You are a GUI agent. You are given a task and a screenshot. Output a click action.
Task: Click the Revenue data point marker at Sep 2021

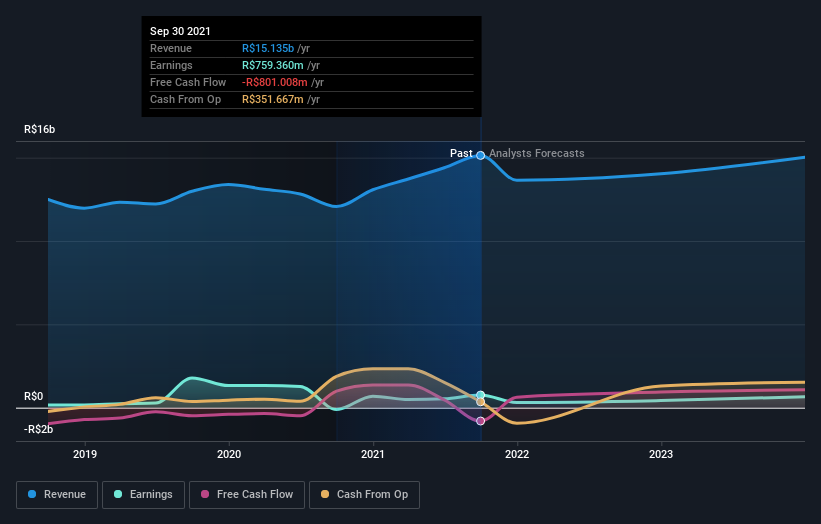480,155
